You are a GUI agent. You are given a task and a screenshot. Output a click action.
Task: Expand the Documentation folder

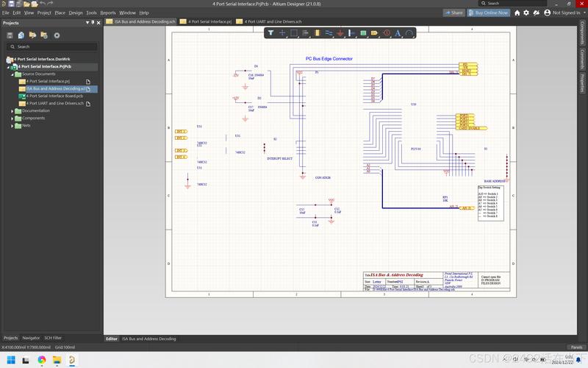coord(12,111)
